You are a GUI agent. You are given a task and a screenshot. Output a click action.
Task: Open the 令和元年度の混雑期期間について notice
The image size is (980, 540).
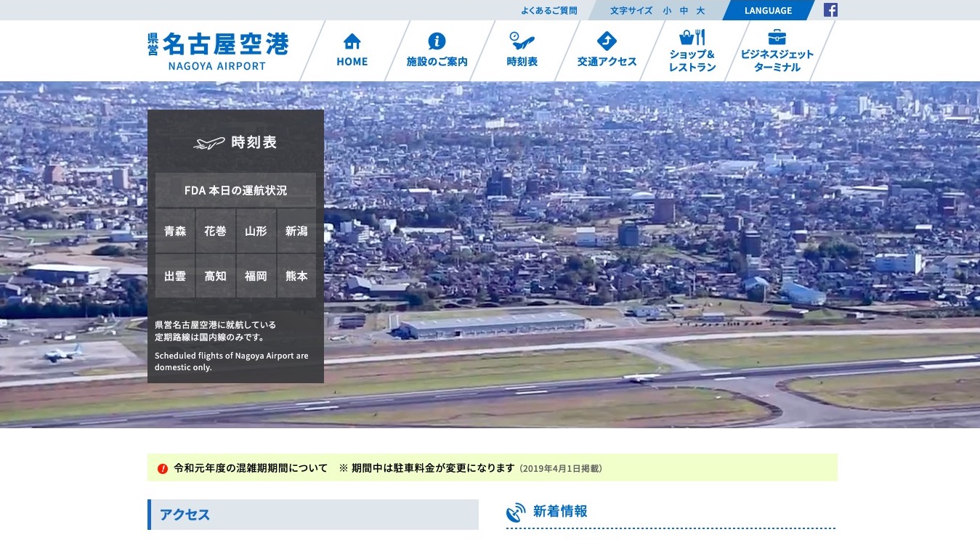coord(251,468)
